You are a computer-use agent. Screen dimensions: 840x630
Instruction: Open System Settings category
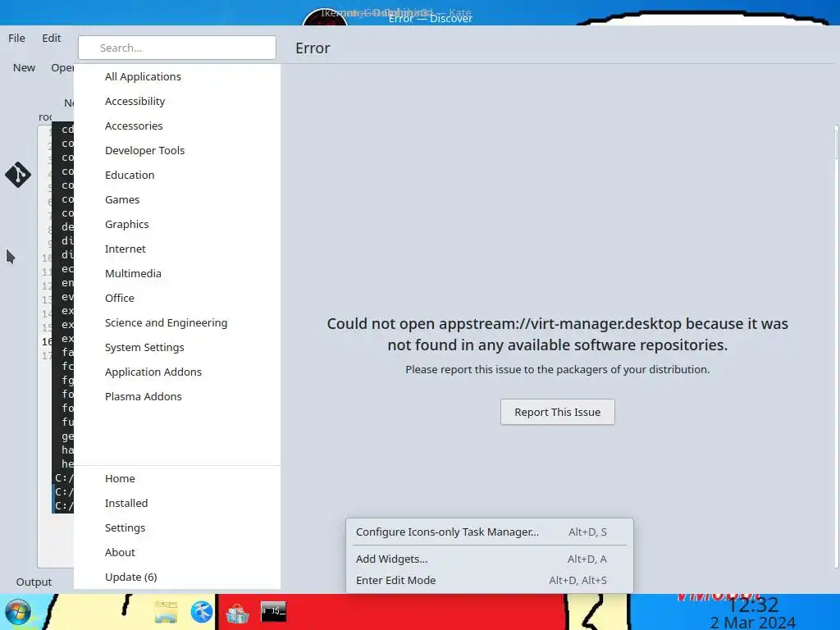coord(177,348)
